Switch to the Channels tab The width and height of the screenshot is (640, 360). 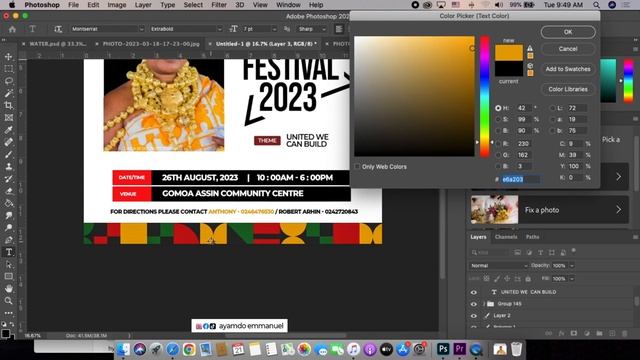pyautogui.click(x=506, y=237)
